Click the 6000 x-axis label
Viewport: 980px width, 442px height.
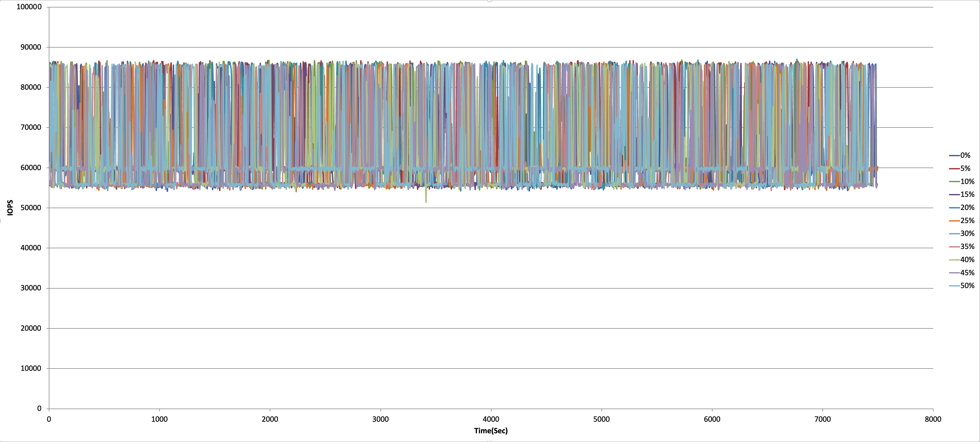712,419
